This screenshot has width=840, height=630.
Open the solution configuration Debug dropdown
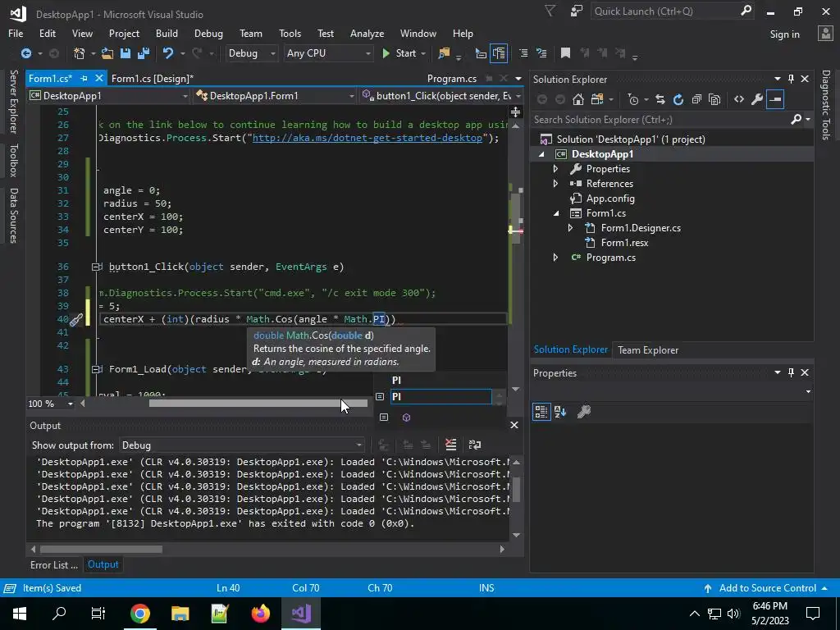(251, 53)
